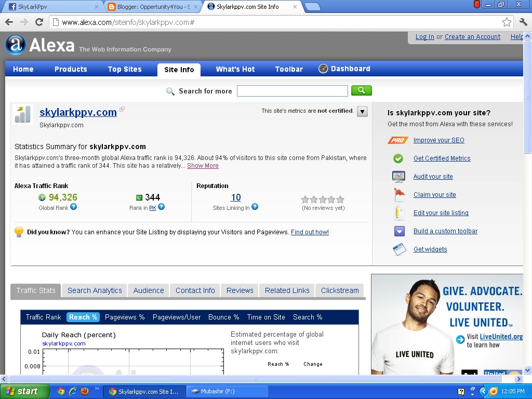The image size is (532, 399).
Task: Click the green checkmark Certified Metrics icon
Action: click(x=398, y=158)
